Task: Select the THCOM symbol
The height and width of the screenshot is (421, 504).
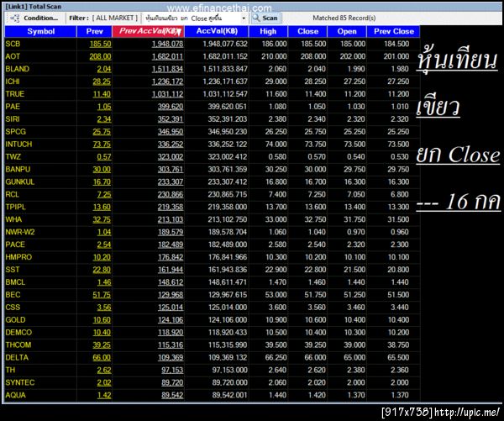Action: pyautogui.click(x=18, y=345)
